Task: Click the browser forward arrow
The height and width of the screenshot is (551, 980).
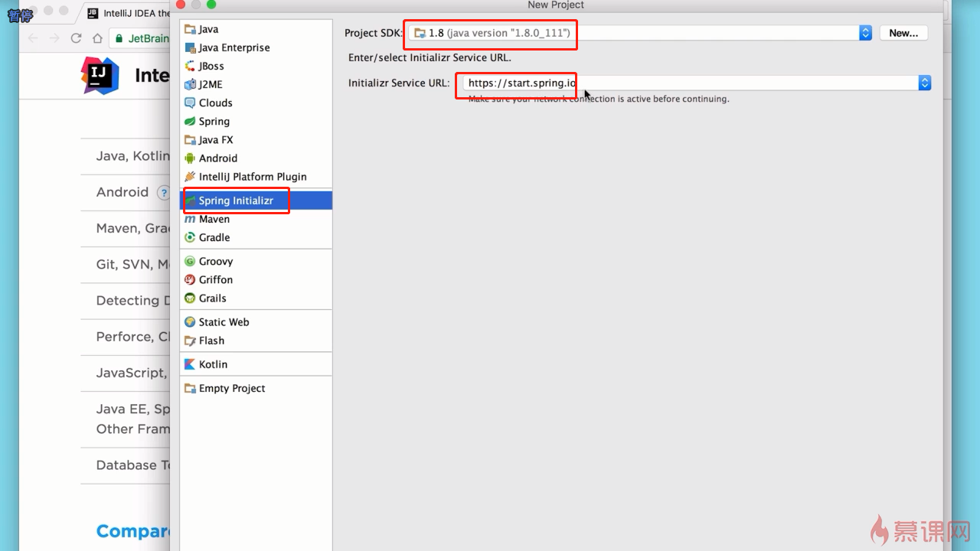Action: 54,38
